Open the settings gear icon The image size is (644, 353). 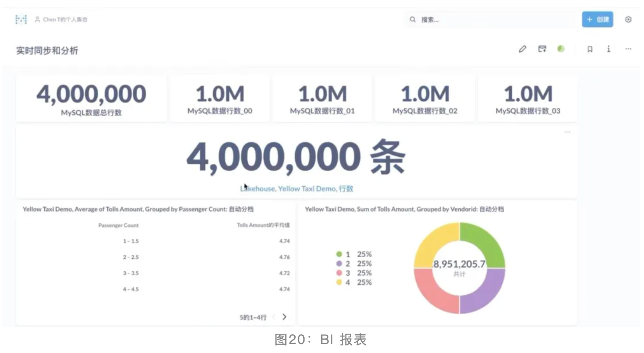(628, 20)
